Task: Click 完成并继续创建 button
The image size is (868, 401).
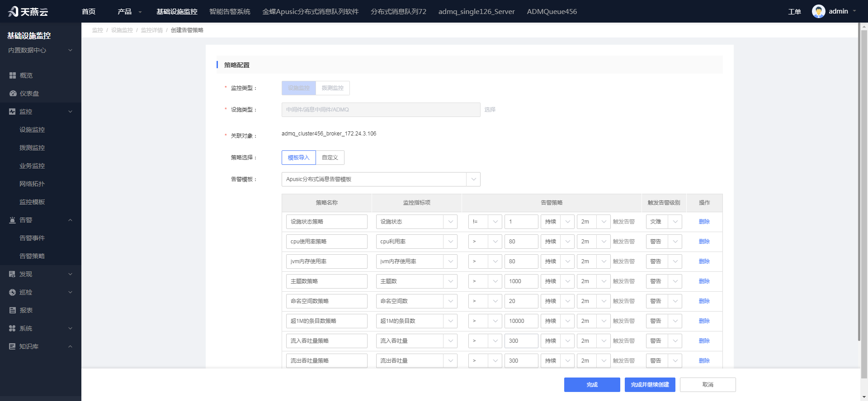Action: click(650, 385)
